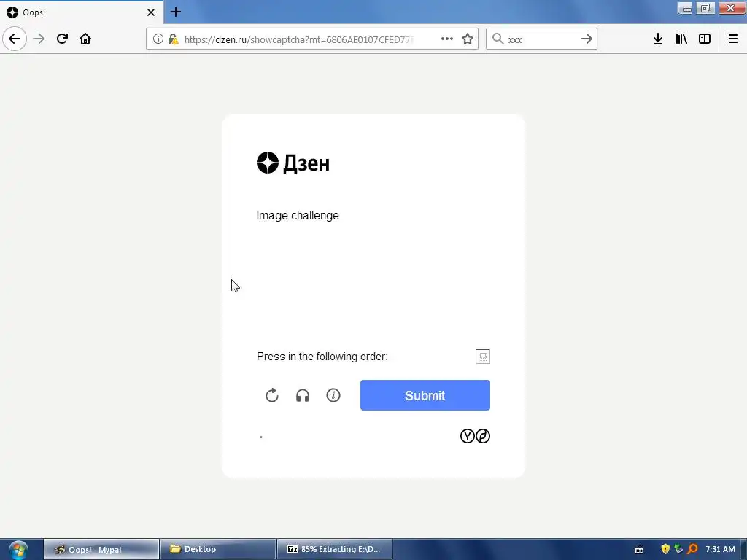Click the forward navigation arrow
747x560 pixels.
[39, 39]
